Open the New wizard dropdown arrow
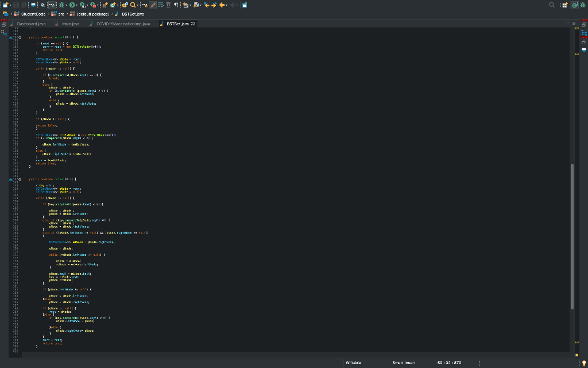 click(10, 5)
